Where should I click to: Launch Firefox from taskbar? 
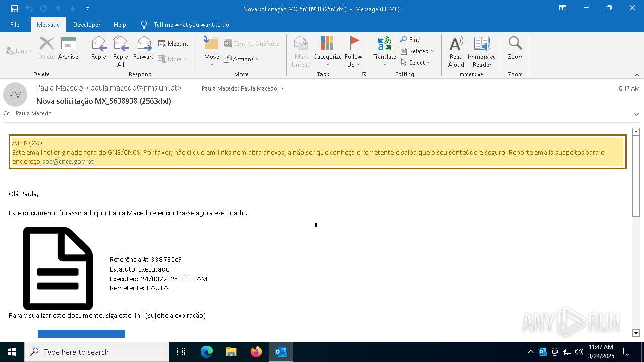256,352
